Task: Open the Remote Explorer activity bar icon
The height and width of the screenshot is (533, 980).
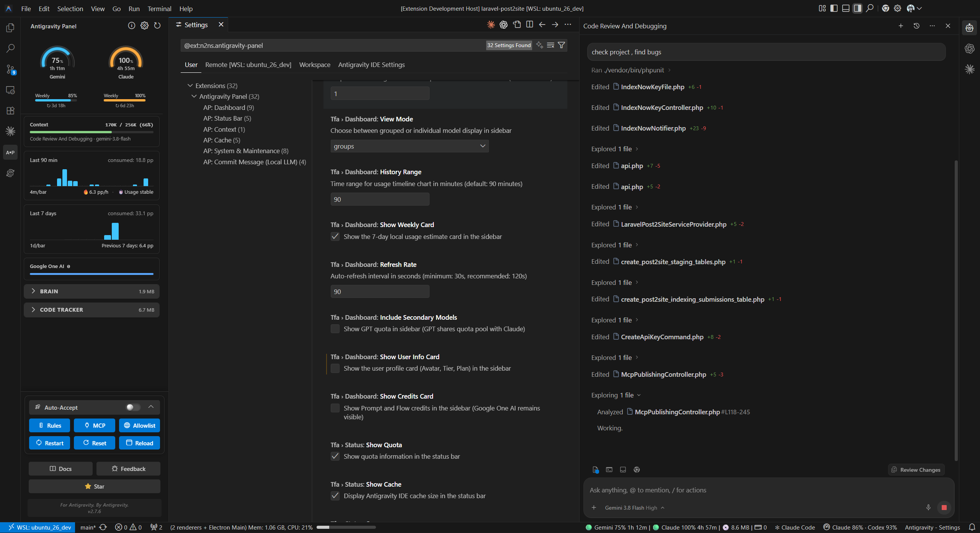Action: 10,90
